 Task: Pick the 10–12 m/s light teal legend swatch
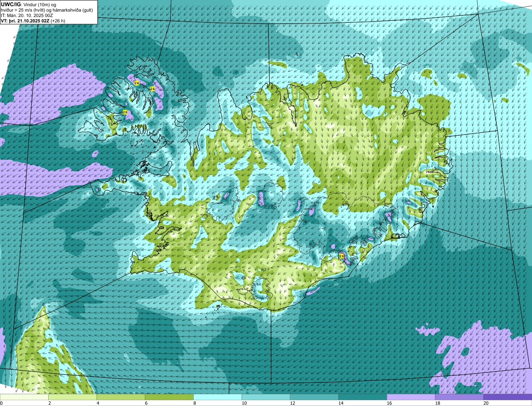pos(266,397)
